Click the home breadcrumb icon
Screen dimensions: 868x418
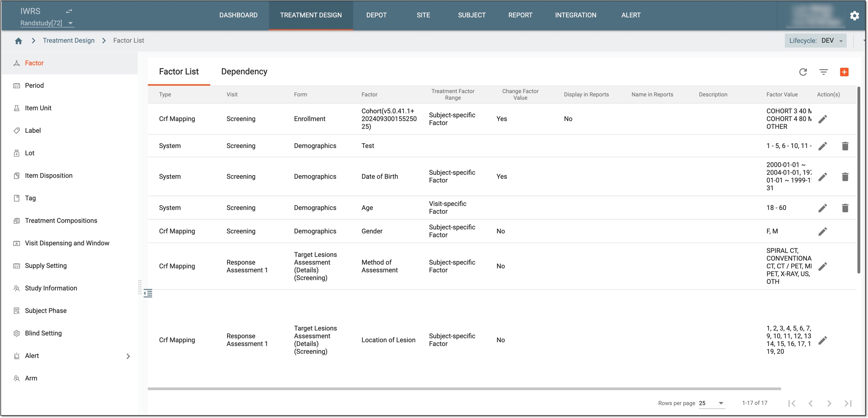[x=18, y=41]
